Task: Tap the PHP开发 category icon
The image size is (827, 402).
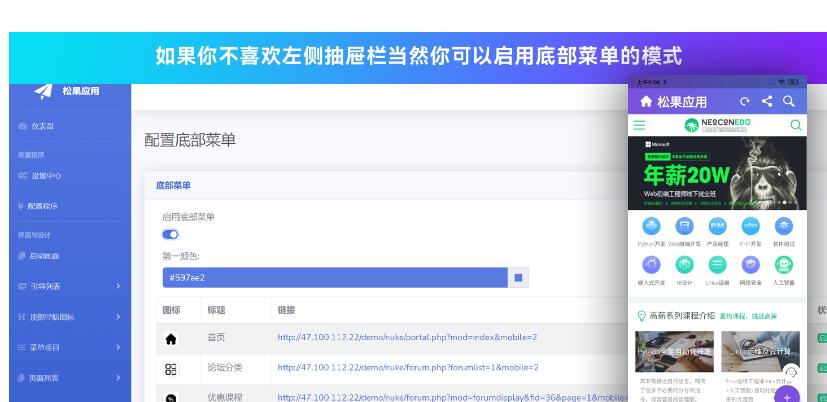Action: [751, 226]
